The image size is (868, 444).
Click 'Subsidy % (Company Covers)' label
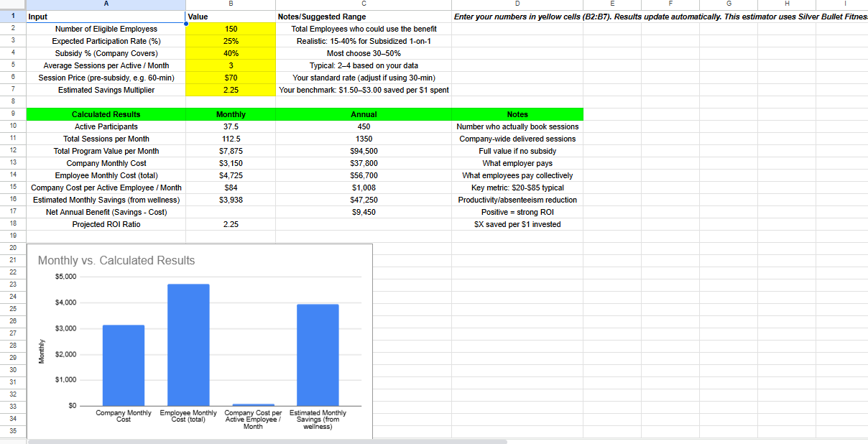click(x=106, y=53)
